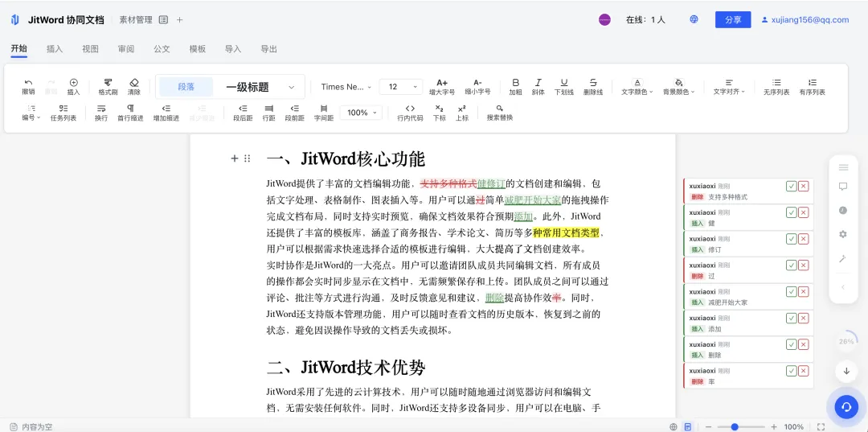
Task: Switch to the 公文 ribbon tab
Action: 162,49
